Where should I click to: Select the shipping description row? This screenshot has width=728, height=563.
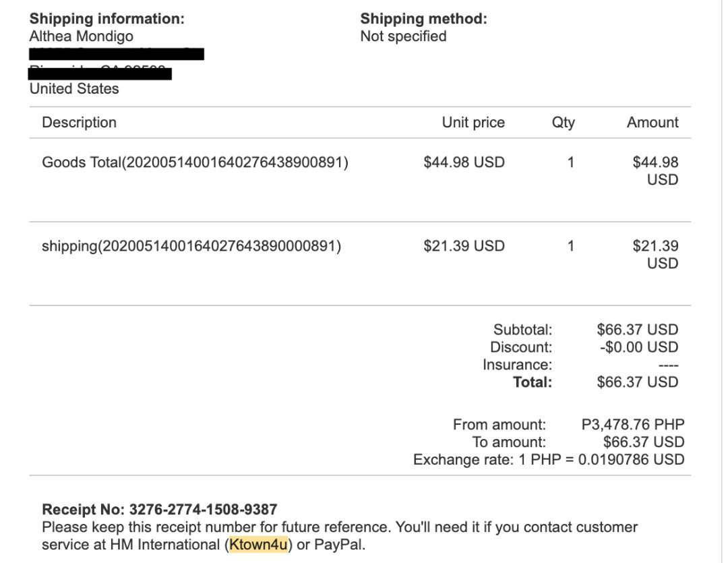point(191,246)
